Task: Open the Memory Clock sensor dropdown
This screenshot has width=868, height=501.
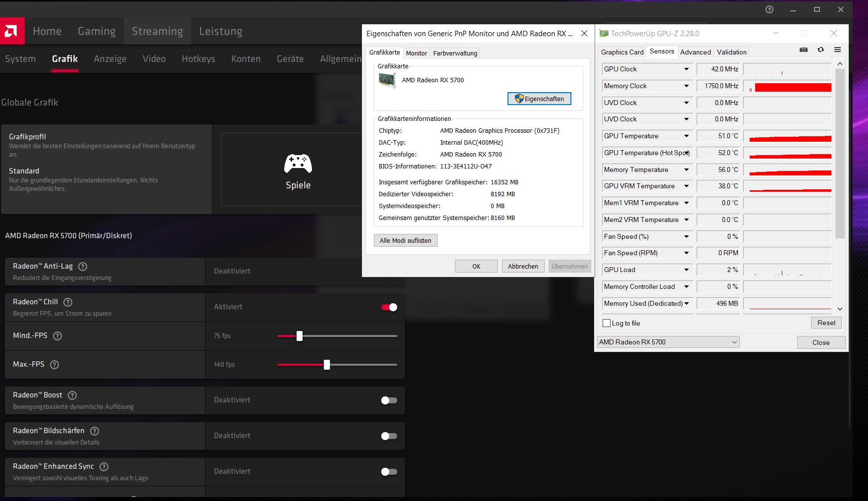Action: click(x=686, y=86)
